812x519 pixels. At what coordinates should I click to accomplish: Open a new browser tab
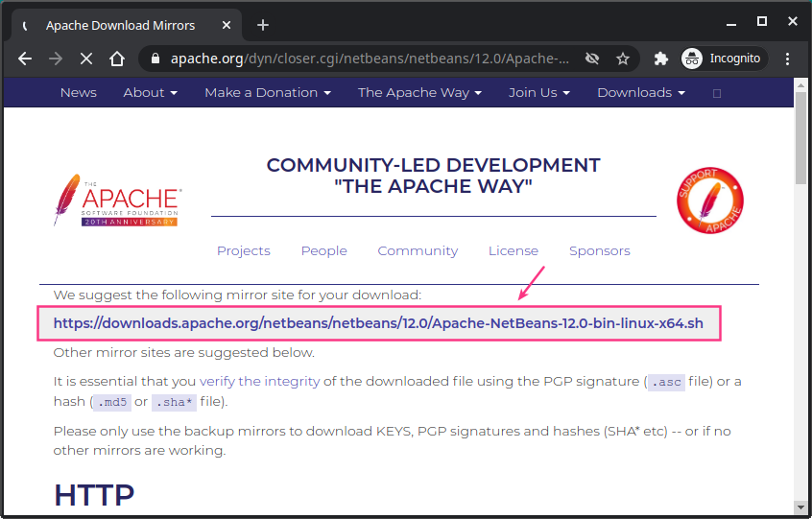pos(263,25)
